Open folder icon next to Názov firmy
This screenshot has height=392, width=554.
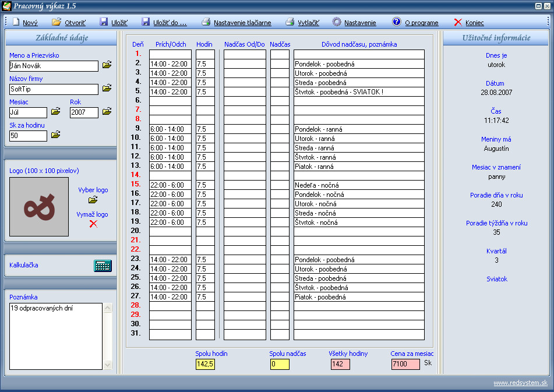[x=107, y=88]
